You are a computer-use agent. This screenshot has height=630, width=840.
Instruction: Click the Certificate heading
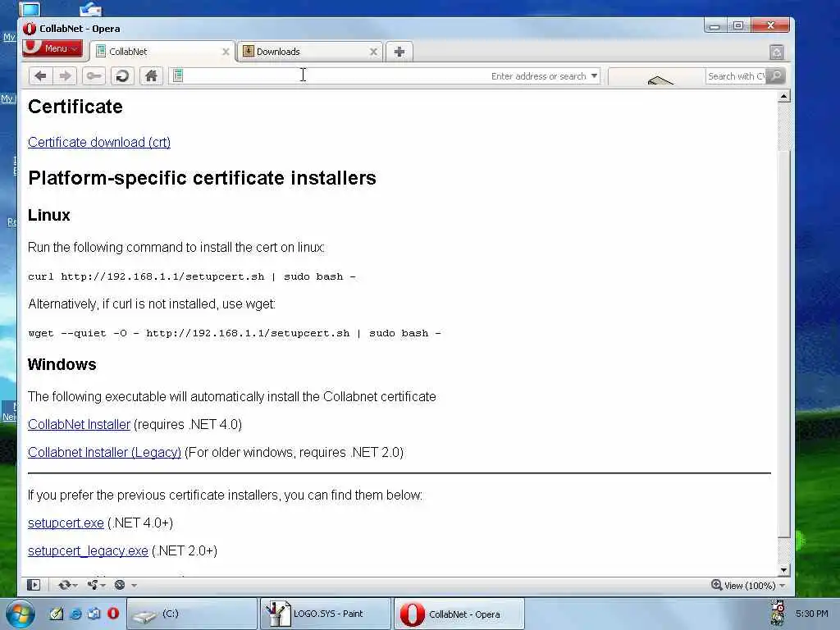pos(75,107)
